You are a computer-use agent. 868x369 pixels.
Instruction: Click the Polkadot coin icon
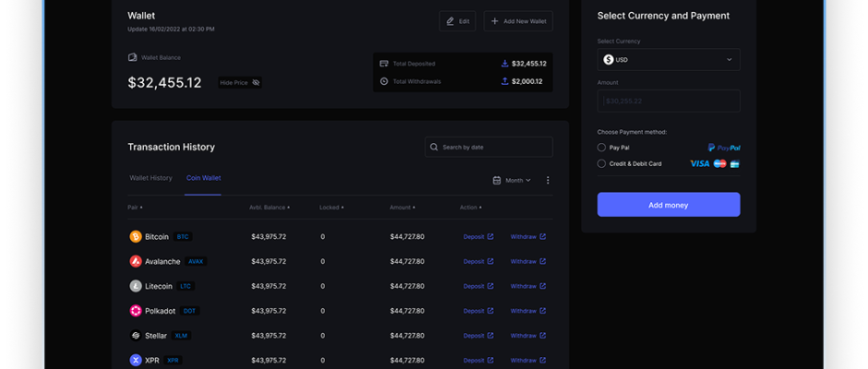click(x=136, y=311)
